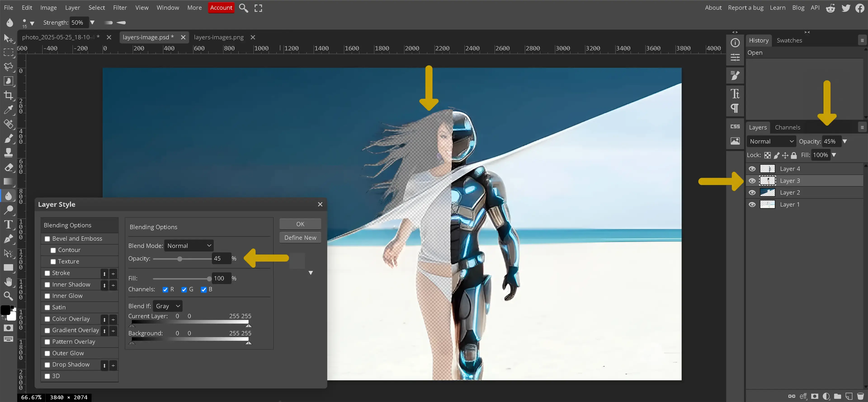Toggle Quick Mask mode icon
The width and height of the screenshot is (868, 402).
coord(8,328)
